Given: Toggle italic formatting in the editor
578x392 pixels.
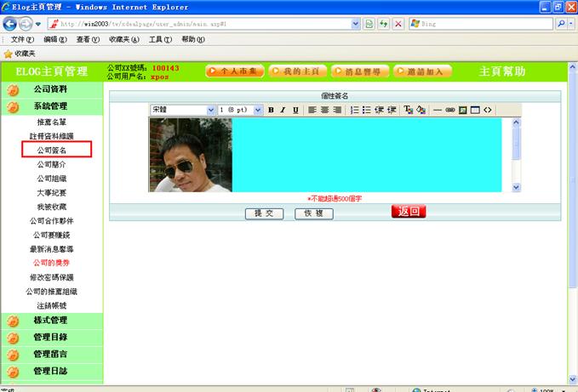Looking at the screenshot, I should pyautogui.click(x=283, y=111).
